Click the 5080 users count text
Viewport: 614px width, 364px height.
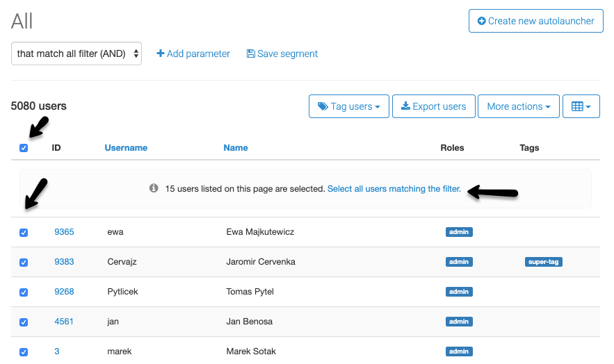(39, 106)
